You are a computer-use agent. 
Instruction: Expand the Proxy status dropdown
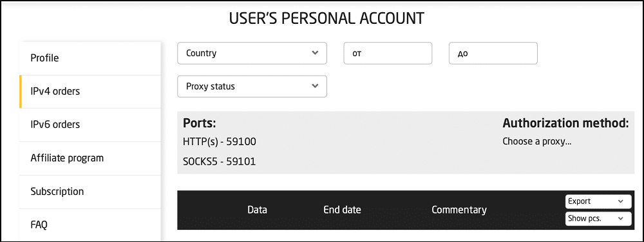(x=252, y=86)
